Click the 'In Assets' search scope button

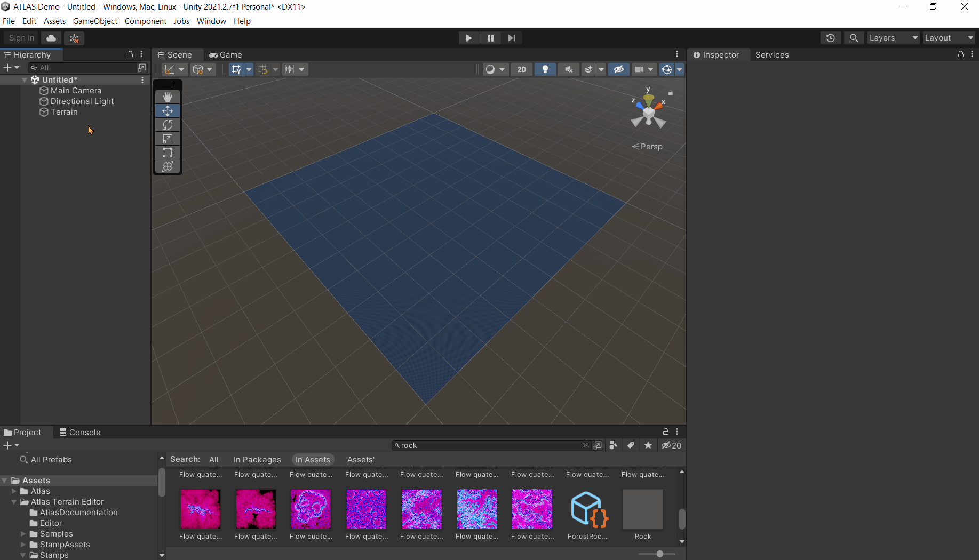pos(313,459)
